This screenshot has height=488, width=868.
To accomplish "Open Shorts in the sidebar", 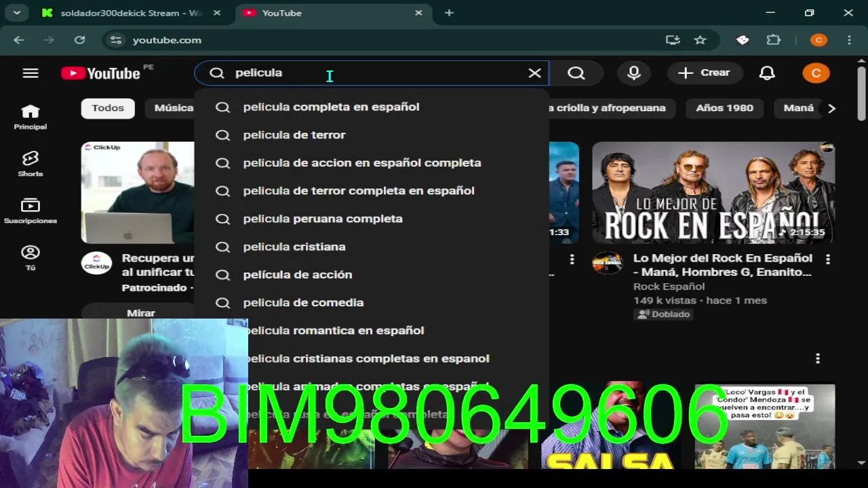I will 31,164.
